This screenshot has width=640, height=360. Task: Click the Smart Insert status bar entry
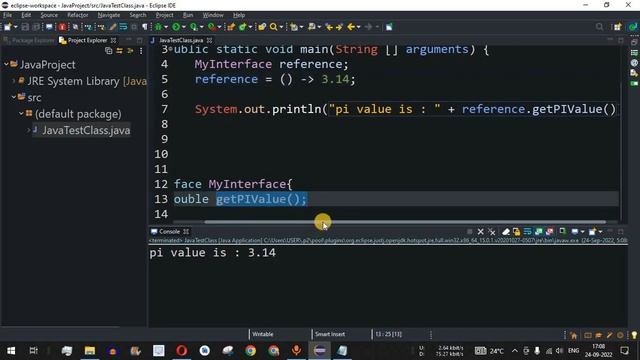(330, 334)
